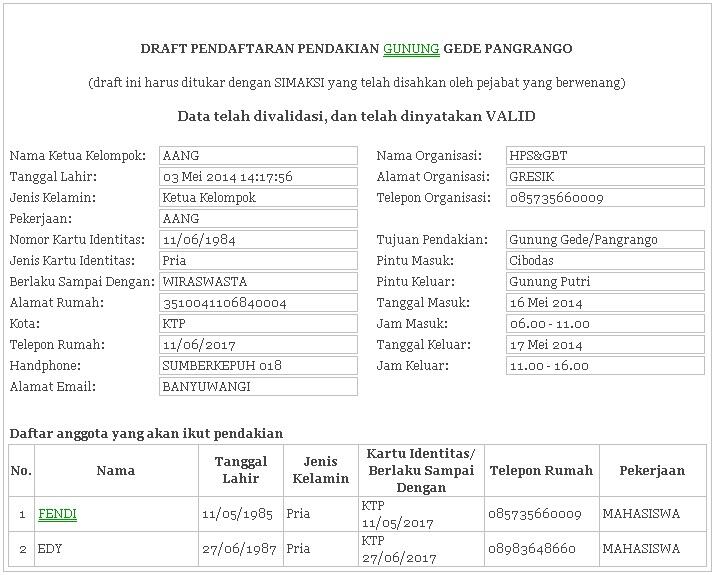Open the FENDI member link

57,514
